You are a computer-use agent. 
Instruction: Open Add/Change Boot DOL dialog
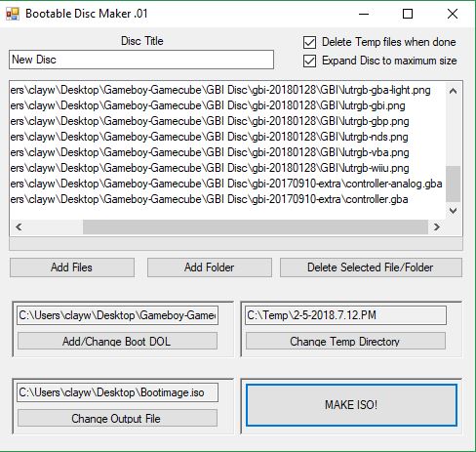point(117,341)
